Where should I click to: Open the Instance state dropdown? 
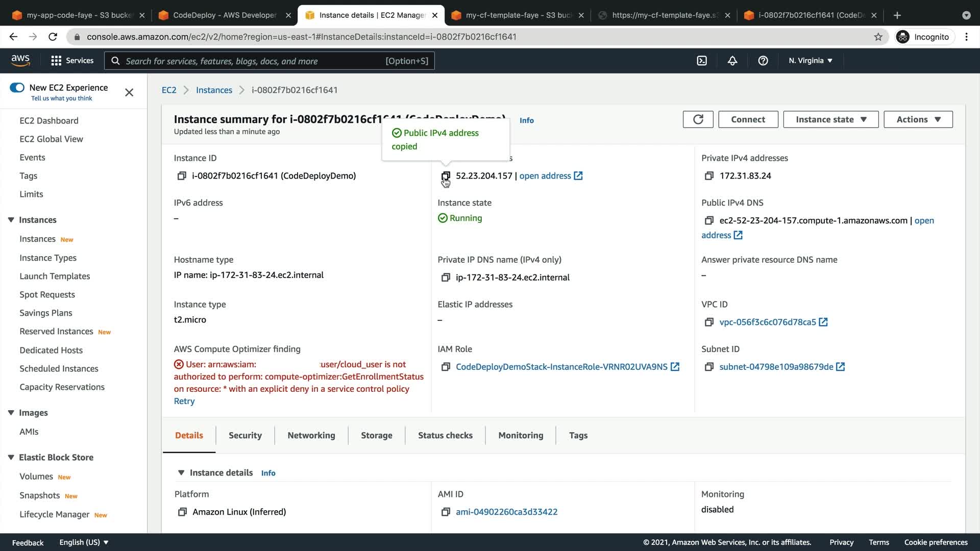(830, 119)
